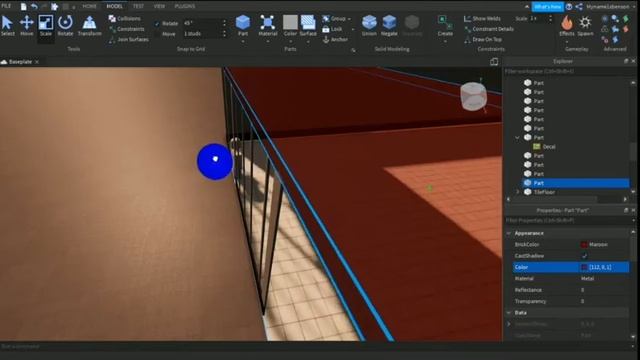Select the highlighted Part in Explorer
The image size is (640, 360).
(x=576, y=183)
